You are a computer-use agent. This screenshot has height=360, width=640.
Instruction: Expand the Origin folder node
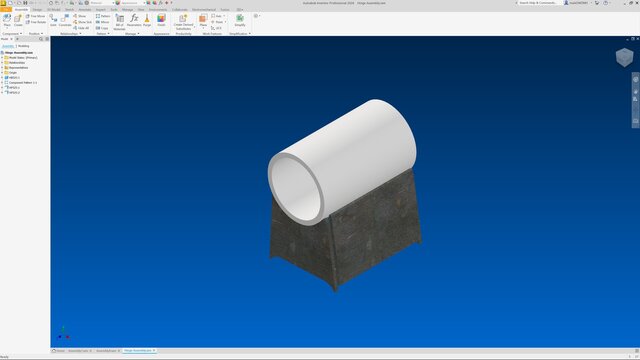click(x=2, y=72)
